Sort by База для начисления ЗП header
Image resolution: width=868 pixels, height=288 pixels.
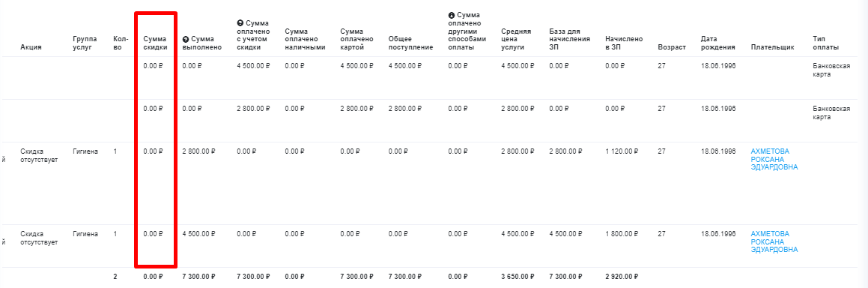[570, 39]
